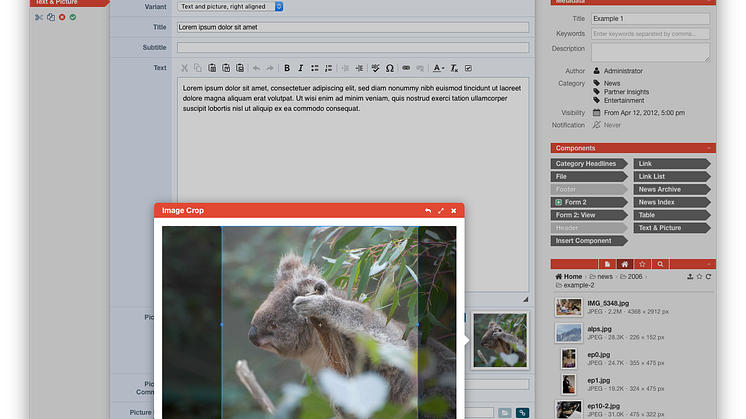Insert bulleted list
The height and width of the screenshot is (419, 746).
pyautogui.click(x=314, y=68)
